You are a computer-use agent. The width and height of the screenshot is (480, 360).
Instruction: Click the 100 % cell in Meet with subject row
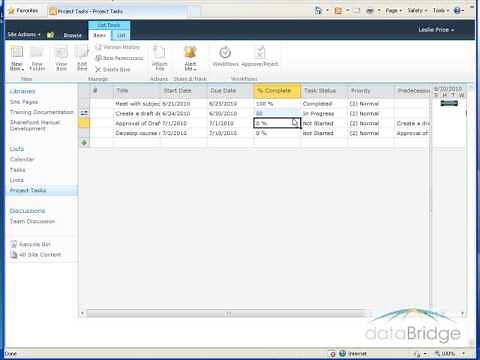pos(277,104)
